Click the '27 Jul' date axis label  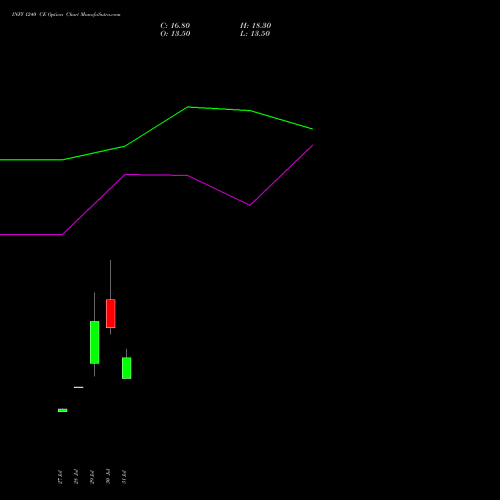[60, 477]
